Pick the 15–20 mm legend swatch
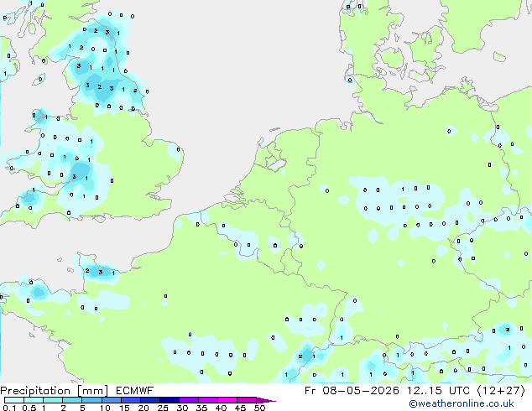532x411 pixels. (x=131, y=400)
